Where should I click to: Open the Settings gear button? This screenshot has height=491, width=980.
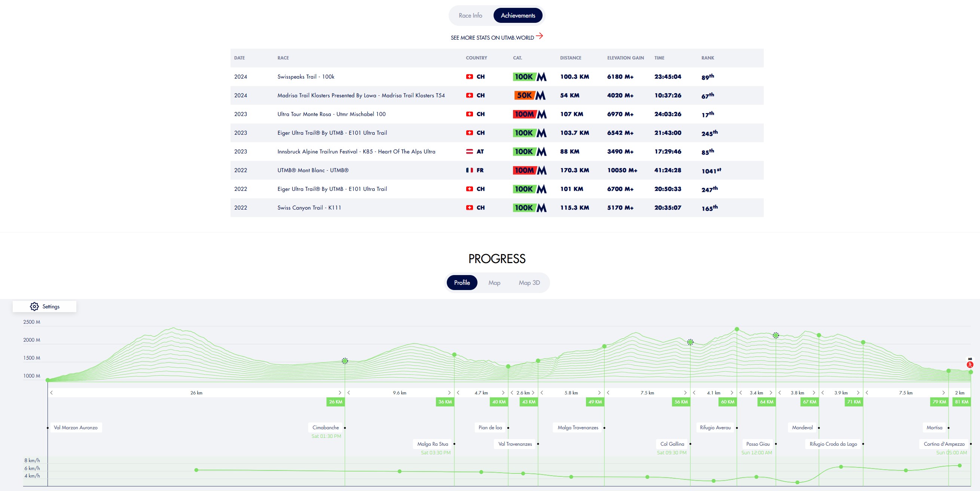pyautogui.click(x=45, y=307)
